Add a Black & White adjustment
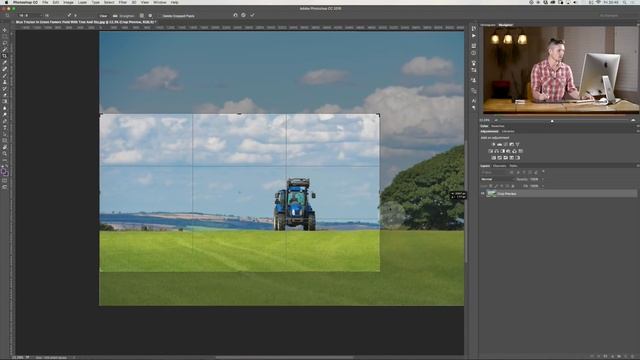This screenshot has width=640, height=360. pos(502,151)
